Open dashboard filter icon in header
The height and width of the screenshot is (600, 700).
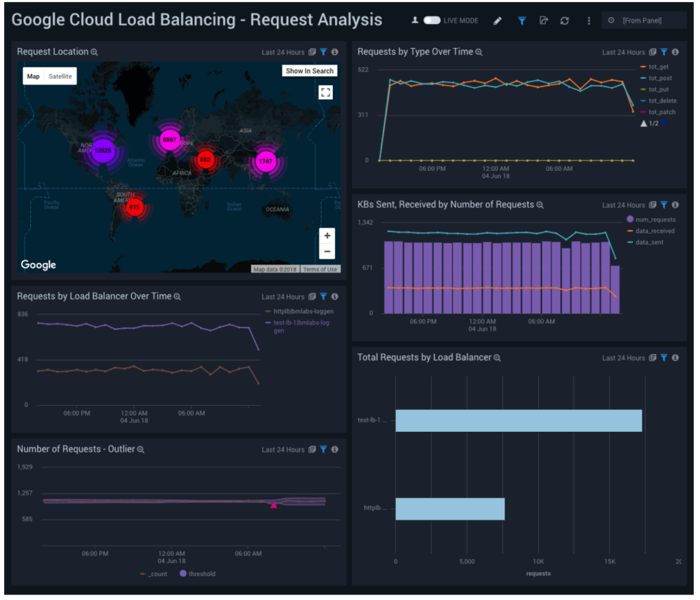522,21
